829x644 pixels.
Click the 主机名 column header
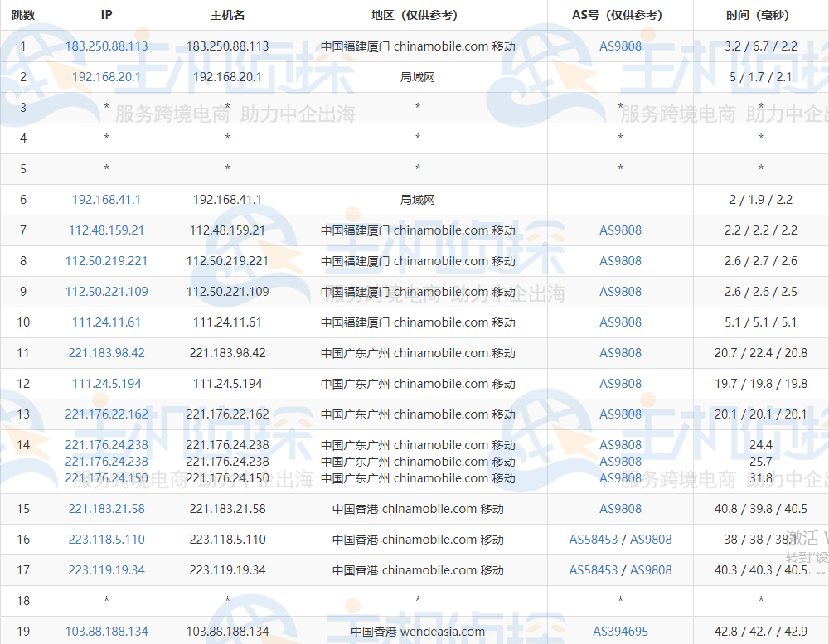pyautogui.click(x=227, y=14)
